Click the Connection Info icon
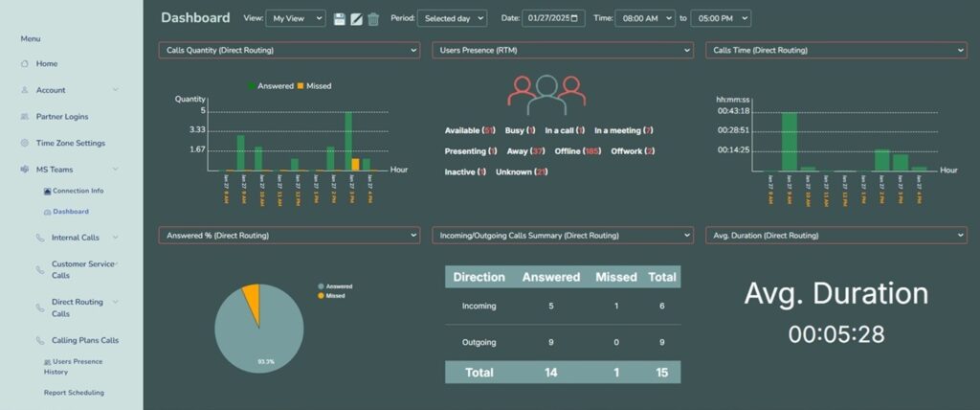The width and height of the screenshot is (980, 410). point(48,191)
